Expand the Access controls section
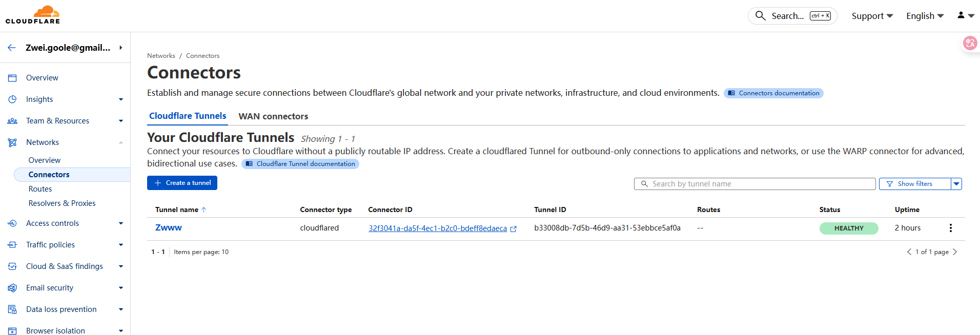Screen dimensions: 980x335 121,223
